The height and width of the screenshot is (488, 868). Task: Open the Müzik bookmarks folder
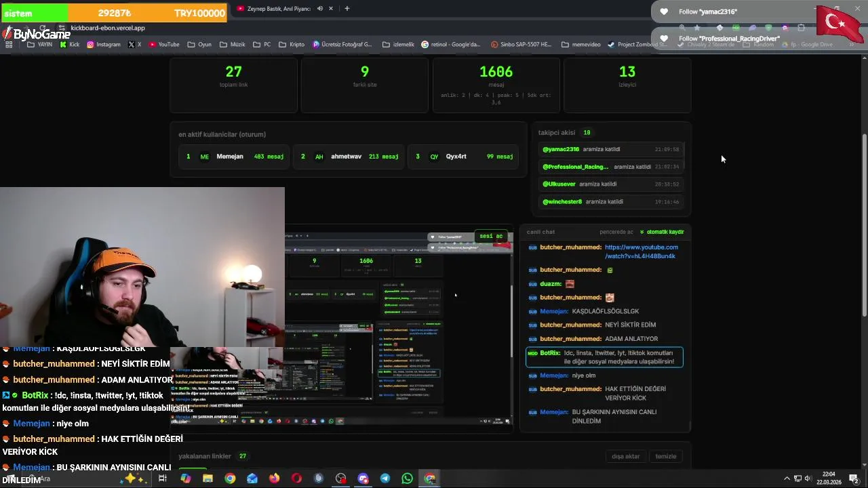[x=233, y=45]
